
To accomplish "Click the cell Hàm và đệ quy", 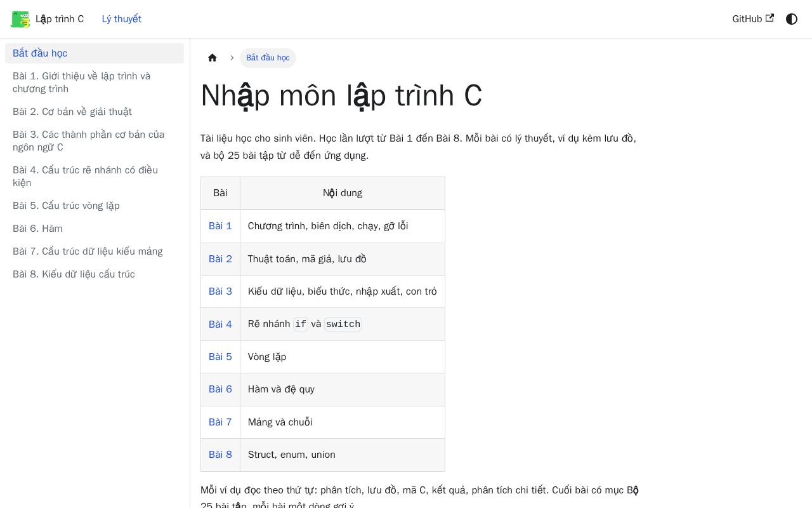I will tap(343, 389).
